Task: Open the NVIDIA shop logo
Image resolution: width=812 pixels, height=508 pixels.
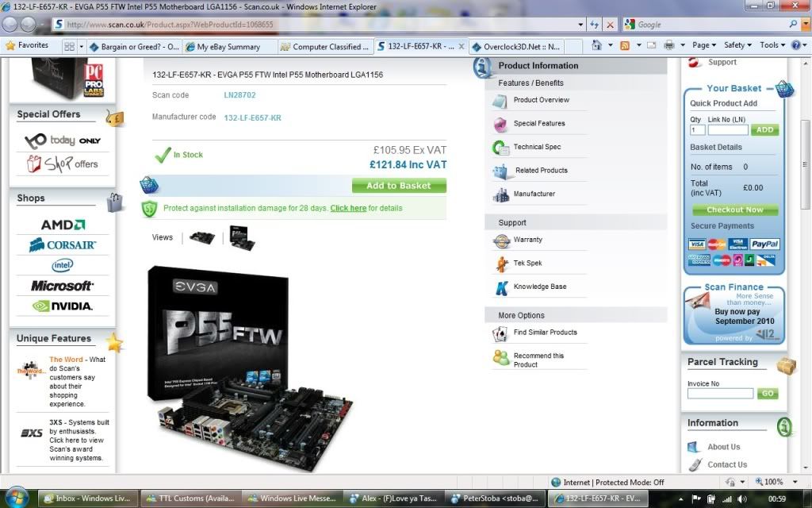Action: pyautogui.click(x=63, y=306)
